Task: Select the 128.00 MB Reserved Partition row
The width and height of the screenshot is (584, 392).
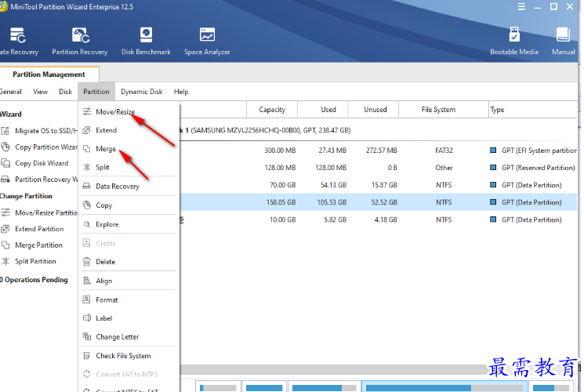Action: 379,168
